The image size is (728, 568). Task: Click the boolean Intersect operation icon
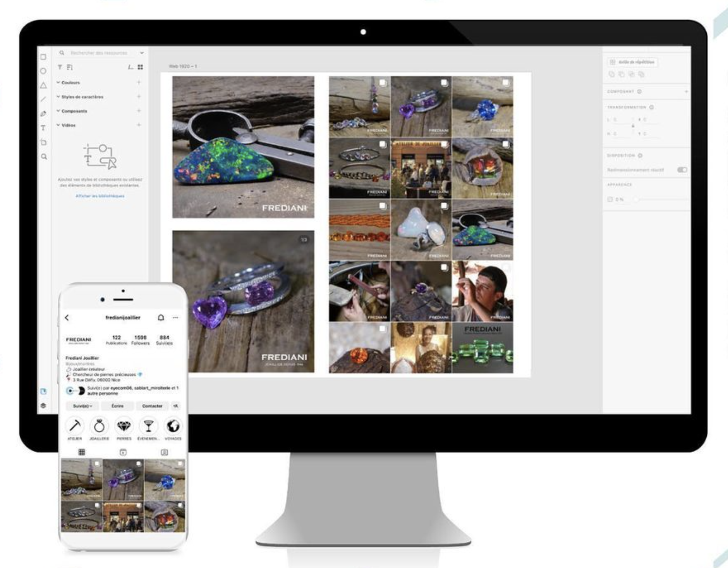[x=632, y=74]
